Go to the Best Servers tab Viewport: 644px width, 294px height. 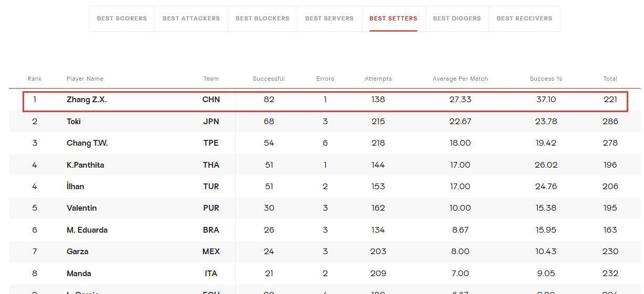tap(329, 18)
